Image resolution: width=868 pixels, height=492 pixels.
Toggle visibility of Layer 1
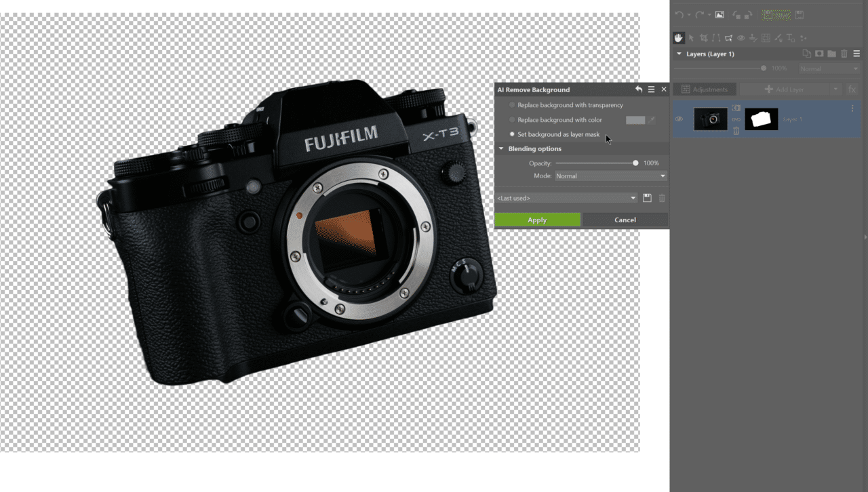pos(679,119)
